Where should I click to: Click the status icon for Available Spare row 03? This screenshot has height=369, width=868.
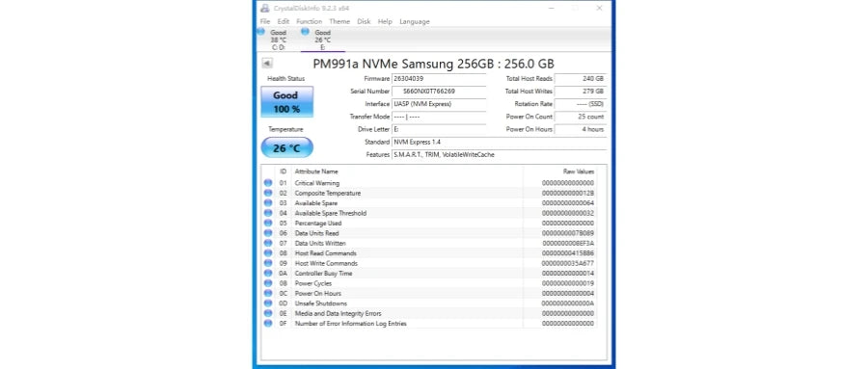click(268, 202)
